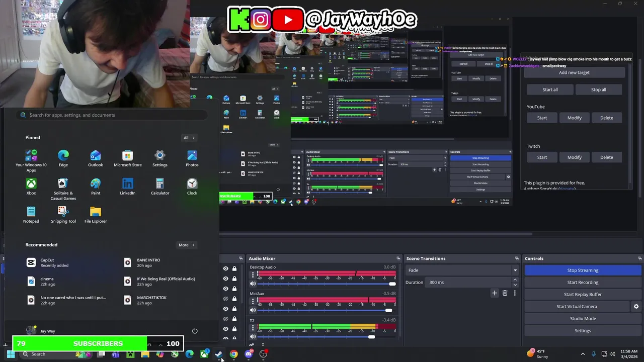Click the Mic/Aux volume slider

pyautogui.click(x=327, y=310)
